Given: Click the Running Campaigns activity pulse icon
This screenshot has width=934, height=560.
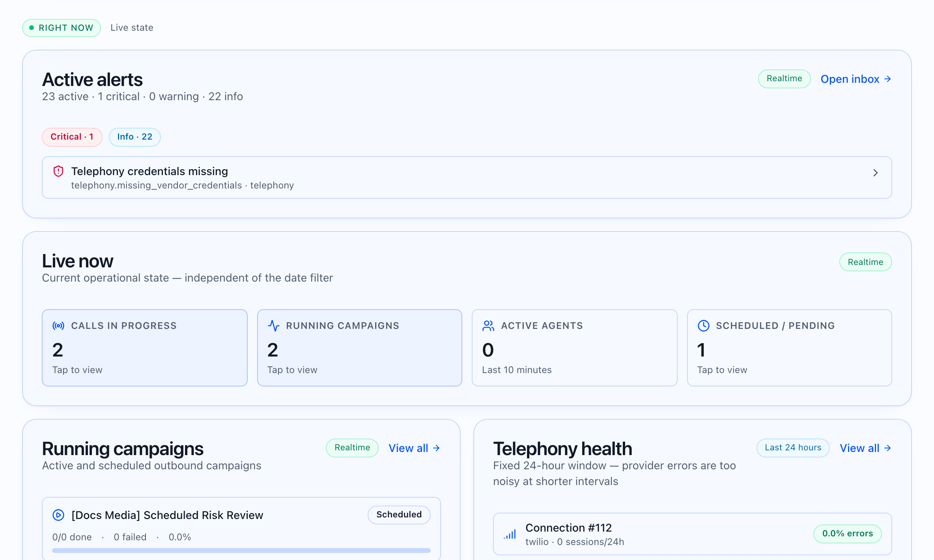Looking at the screenshot, I should [x=274, y=326].
